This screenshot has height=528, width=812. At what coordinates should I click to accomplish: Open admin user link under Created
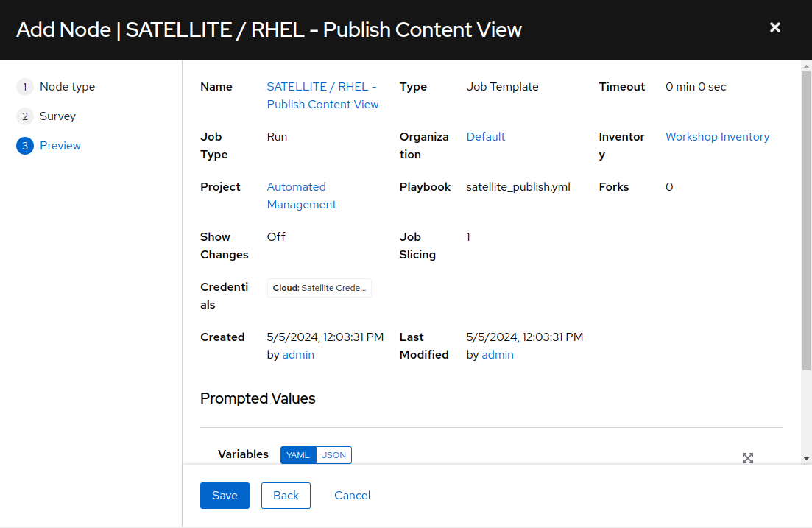point(298,355)
